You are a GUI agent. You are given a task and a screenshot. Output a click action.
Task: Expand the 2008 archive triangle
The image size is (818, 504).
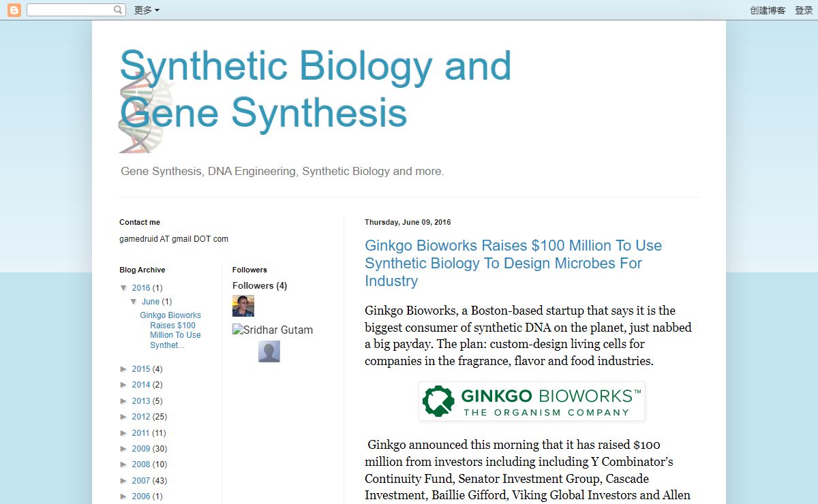(124, 464)
